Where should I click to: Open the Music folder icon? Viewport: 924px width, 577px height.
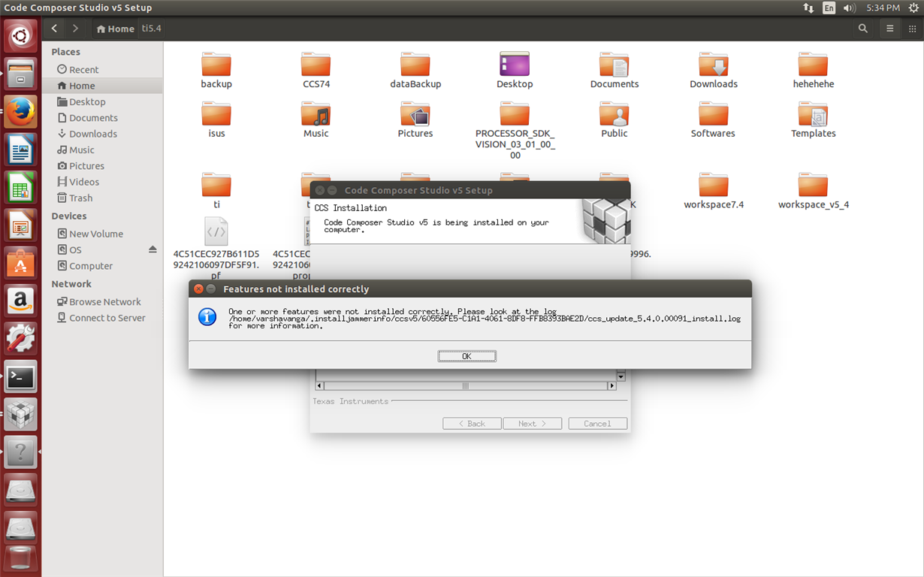pyautogui.click(x=316, y=120)
